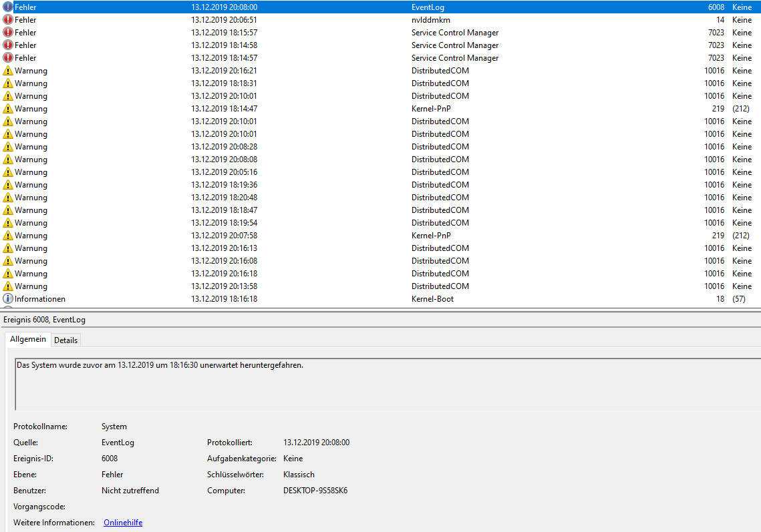Click warning icon of Warnung 20:08:08 row
This screenshot has height=532, width=761.
pos(8,159)
